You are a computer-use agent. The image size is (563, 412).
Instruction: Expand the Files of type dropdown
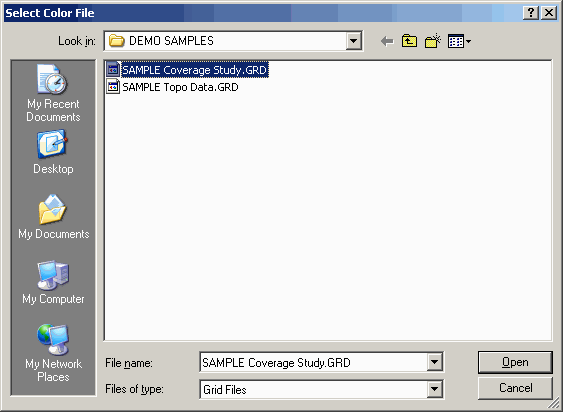tap(434, 389)
